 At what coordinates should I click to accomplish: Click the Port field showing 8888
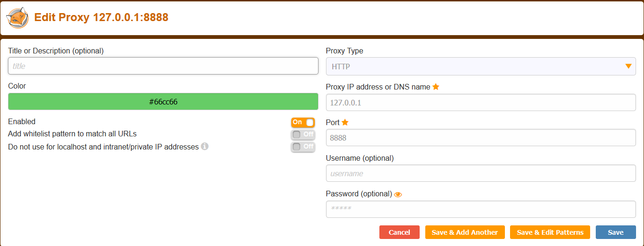pos(481,138)
